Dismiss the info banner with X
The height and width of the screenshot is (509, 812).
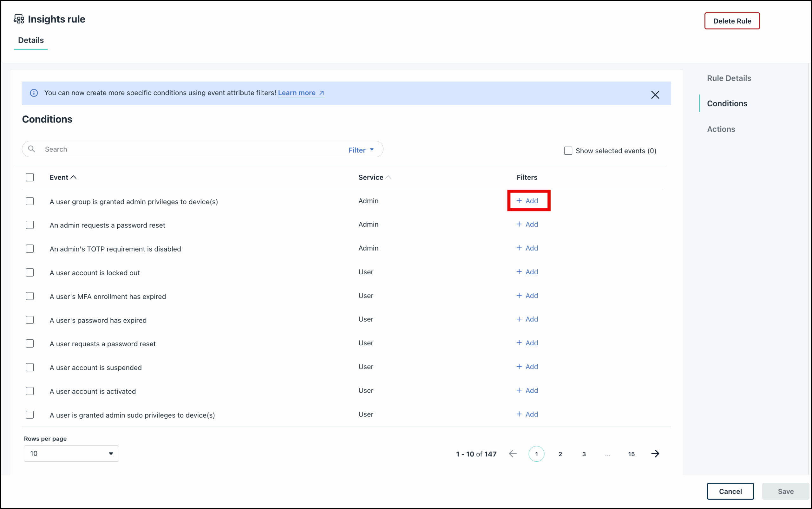(655, 95)
